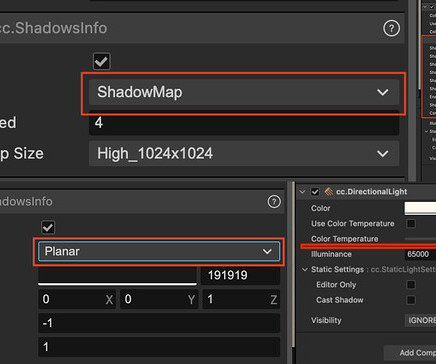Check the Editor Only option
The image size is (436, 364).
(x=411, y=285)
